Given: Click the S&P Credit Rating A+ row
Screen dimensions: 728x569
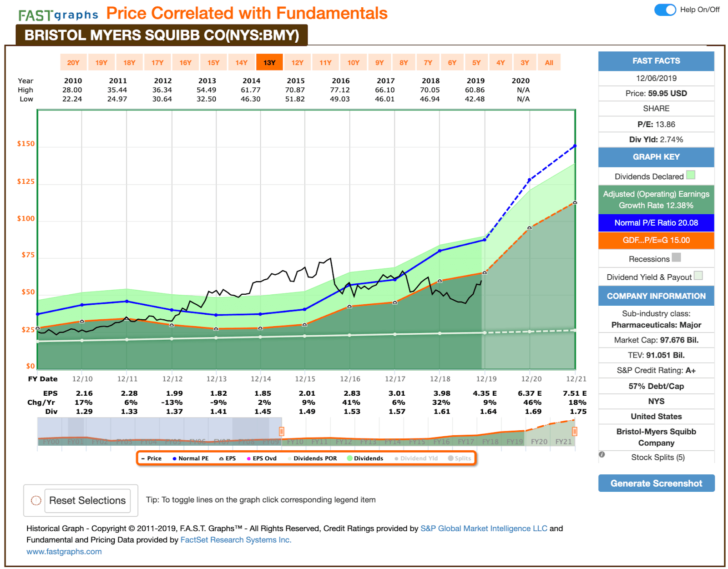Looking at the screenshot, I should [x=656, y=370].
